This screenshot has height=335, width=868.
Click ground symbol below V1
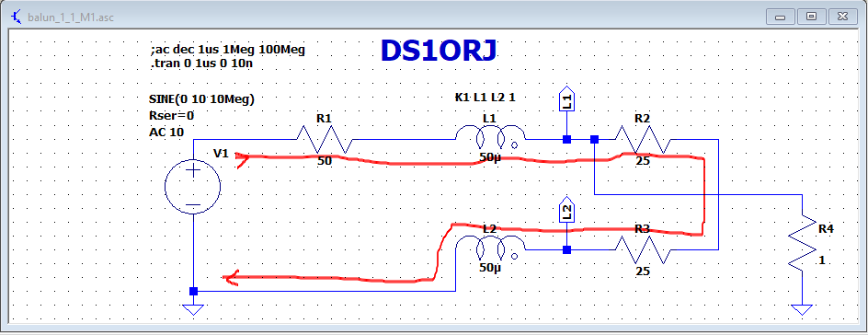point(193,309)
